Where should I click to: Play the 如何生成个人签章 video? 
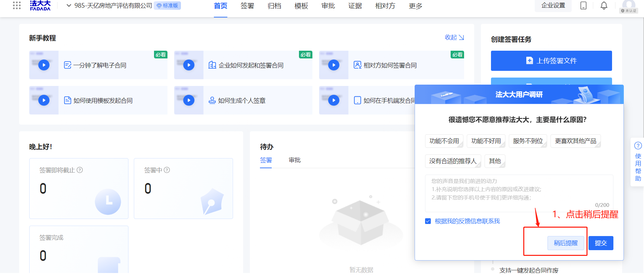(189, 100)
